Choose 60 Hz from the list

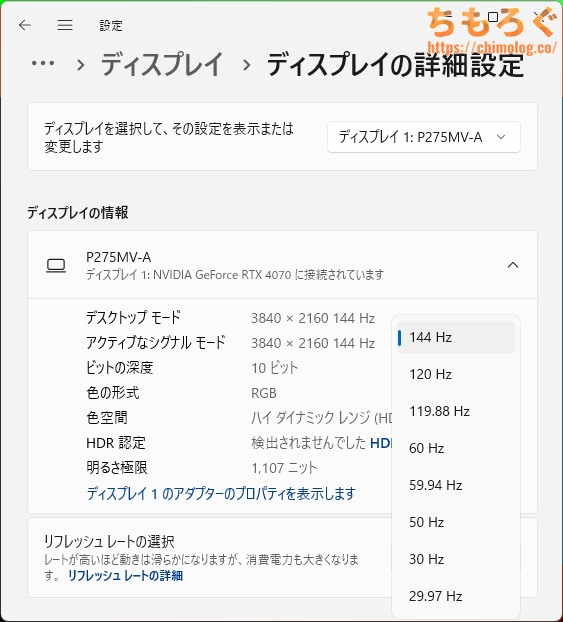[455, 448]
